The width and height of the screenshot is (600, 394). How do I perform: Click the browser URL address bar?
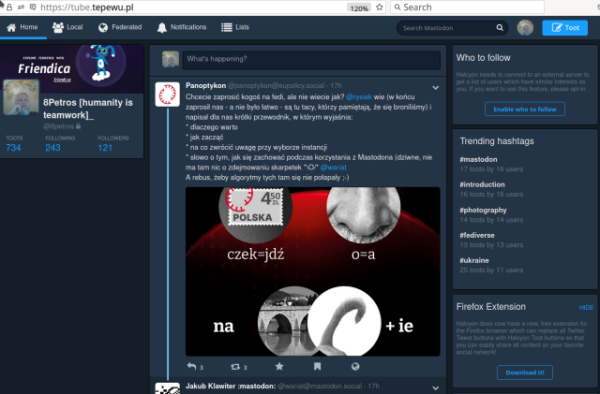191,7
